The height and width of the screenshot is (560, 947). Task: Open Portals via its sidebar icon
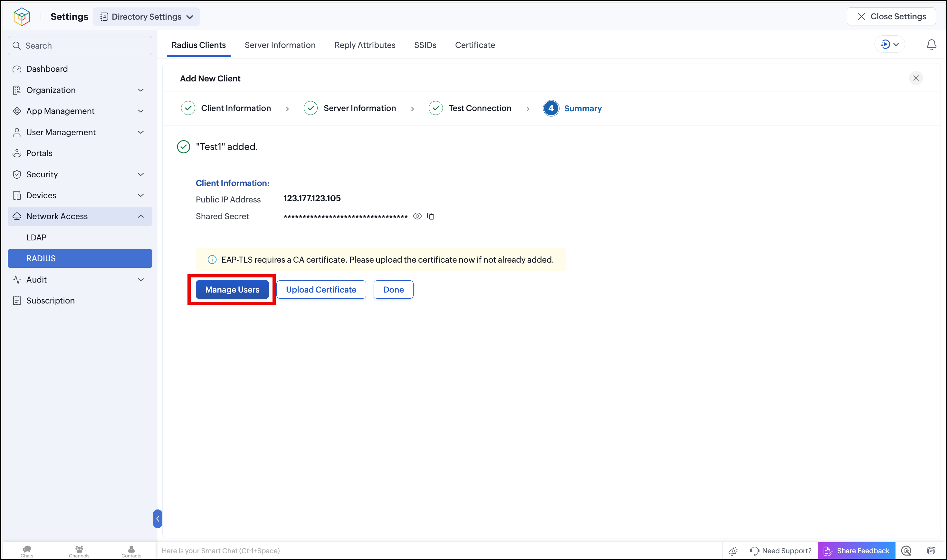(x=17, y=153)
